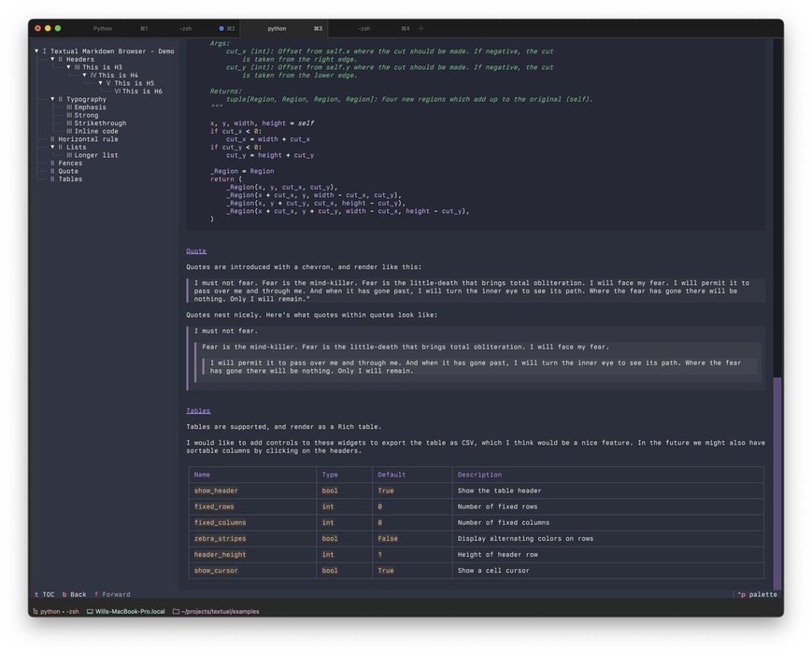The image size is (812, 654).
Task: Click the python process icon in status bar
Action: [35, 611]
